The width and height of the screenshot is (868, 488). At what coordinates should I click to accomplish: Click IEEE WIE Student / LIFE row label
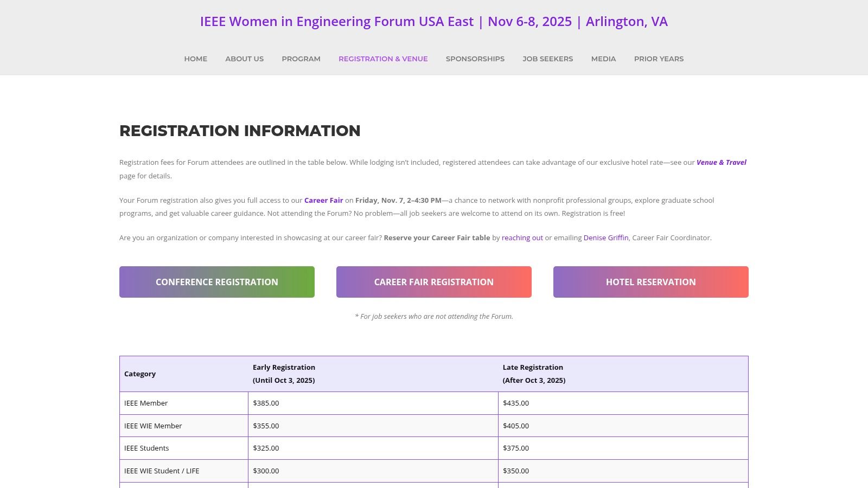click(x=162, y=471)
